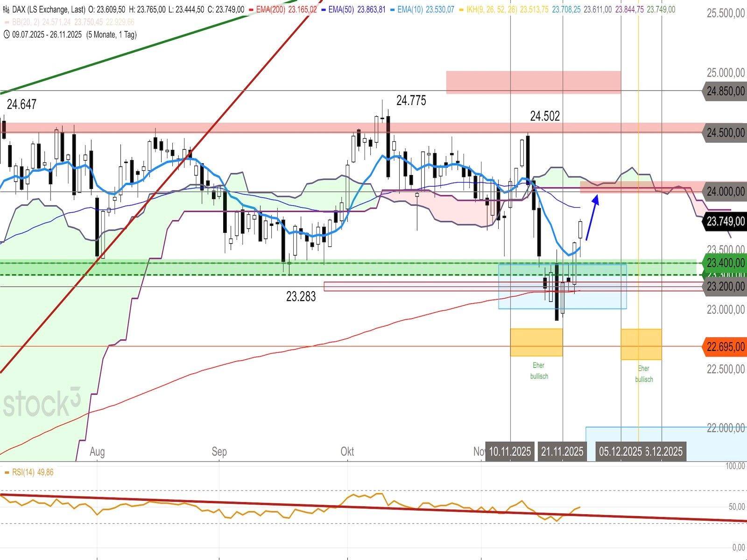Click the orange 22.695,00 price level label
The width and height of the screenshot is (747, 560).
[x=725, y=347]
